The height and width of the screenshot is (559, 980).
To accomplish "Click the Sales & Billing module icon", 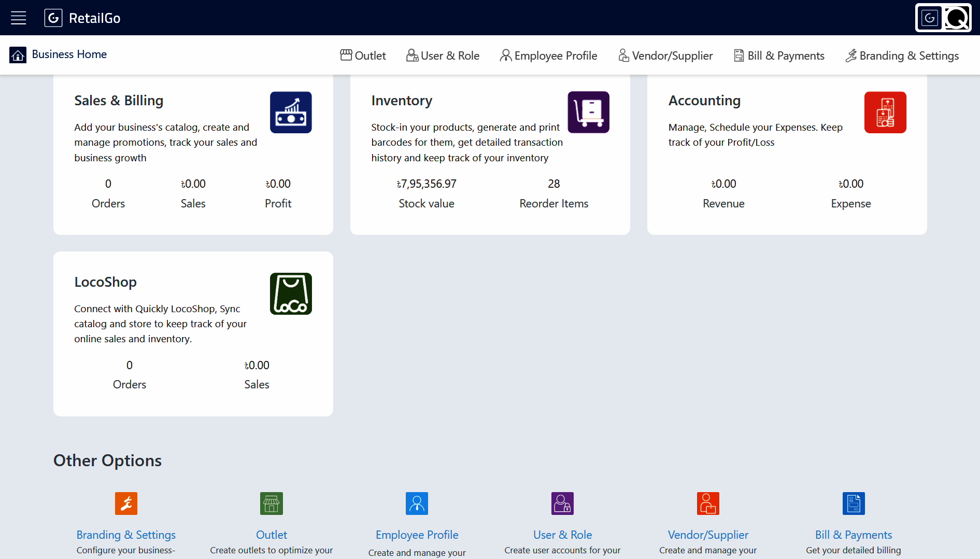I will (291, 113).
